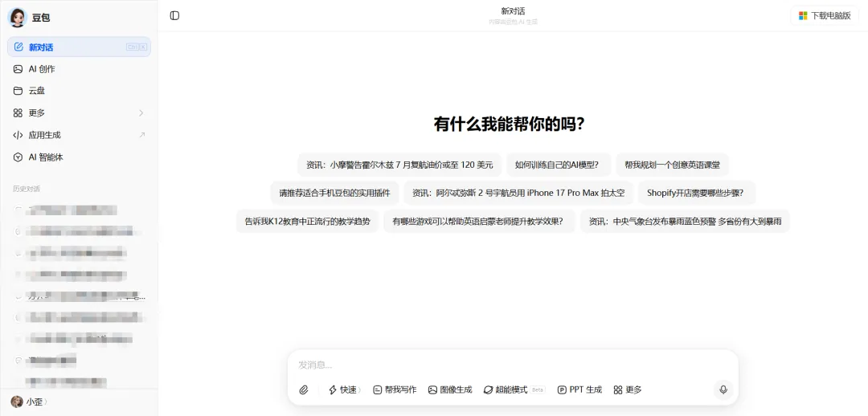Screen dimensions: 868x416
Task: Click the image icon beside AI 创作
Action: (18, 69)
